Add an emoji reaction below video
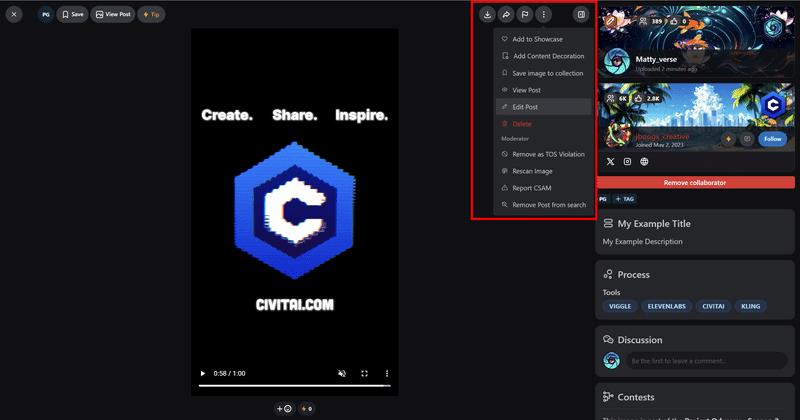 (284, 409)
